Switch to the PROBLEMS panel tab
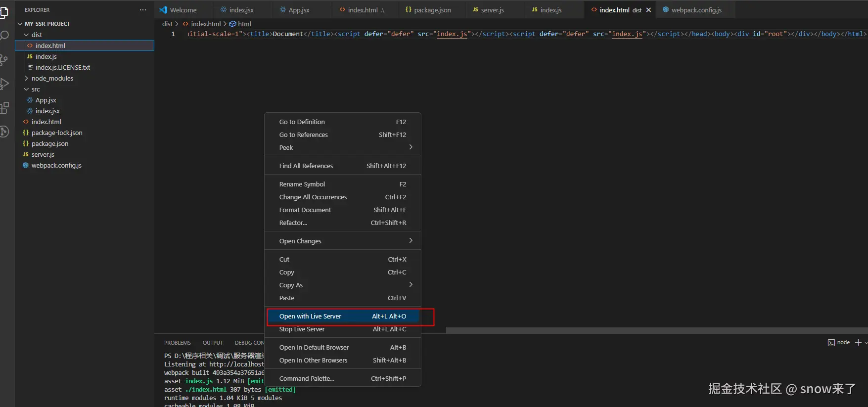This screenshot has width=868, height=407. [177, 343]
